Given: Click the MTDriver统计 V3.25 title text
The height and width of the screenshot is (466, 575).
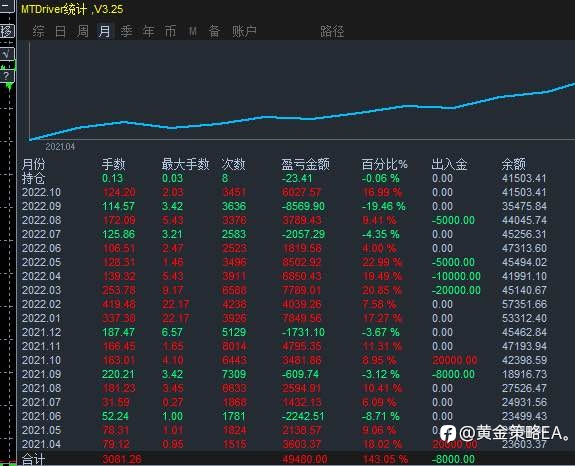Looking at the screenshot, I should [72, 9].
